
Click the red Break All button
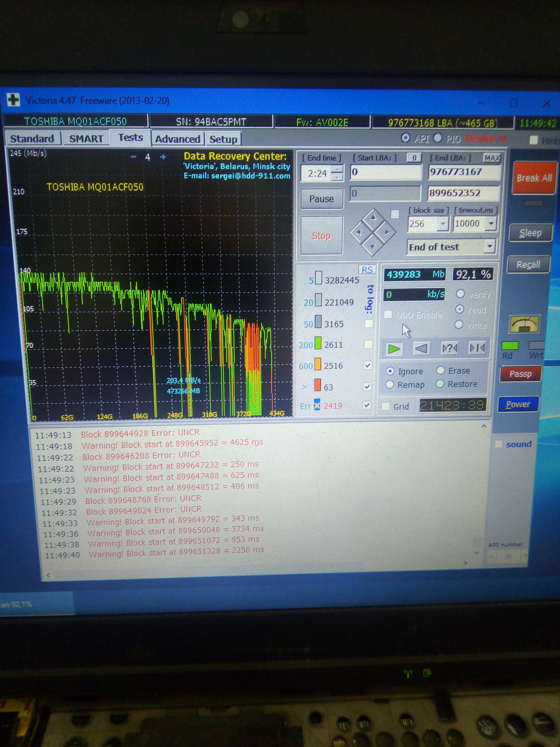tap(534, 178)
